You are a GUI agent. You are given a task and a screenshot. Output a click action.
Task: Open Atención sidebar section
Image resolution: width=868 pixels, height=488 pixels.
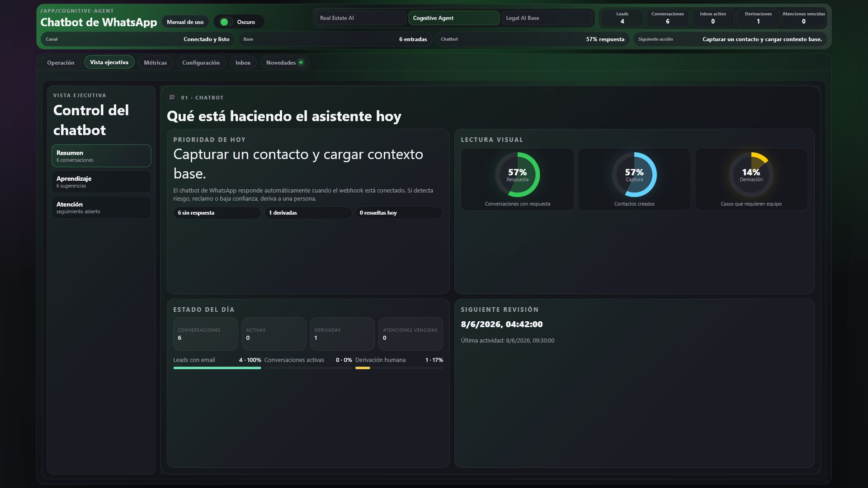(x=101, y=207)
